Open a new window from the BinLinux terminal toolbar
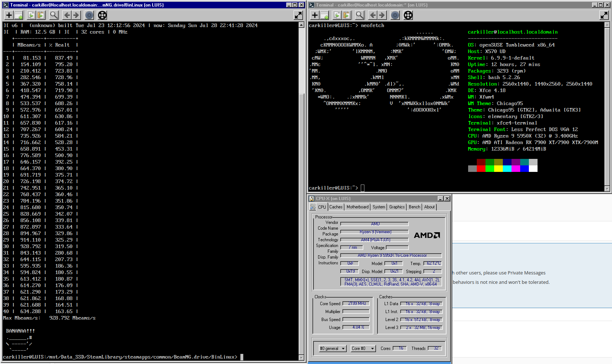 (x=19, y=15)
